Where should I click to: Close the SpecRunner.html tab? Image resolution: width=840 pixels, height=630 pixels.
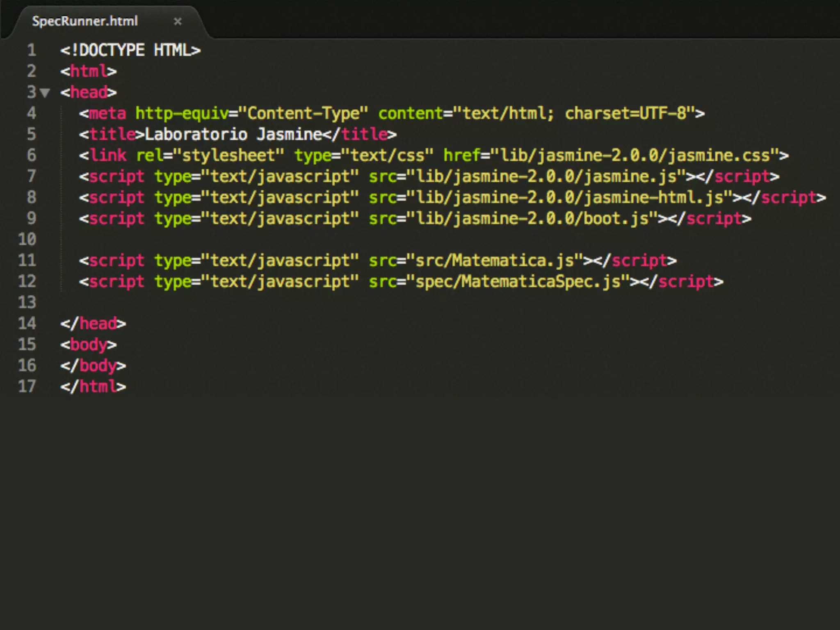(178, 21)
